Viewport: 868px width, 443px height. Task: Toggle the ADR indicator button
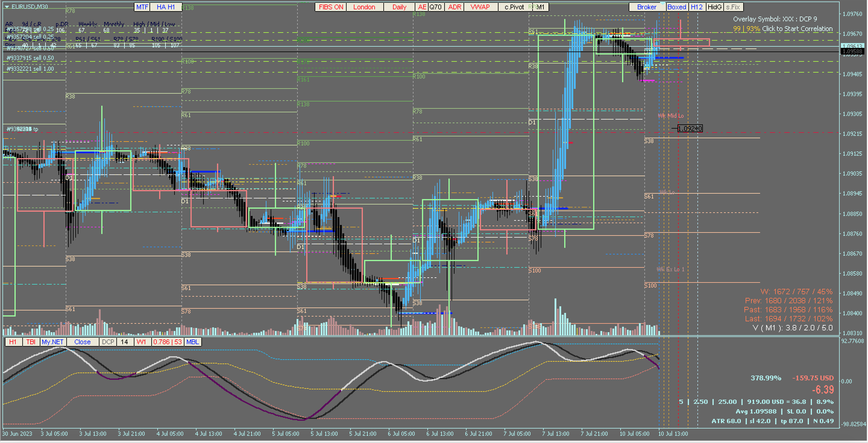[x=454, y=7]
